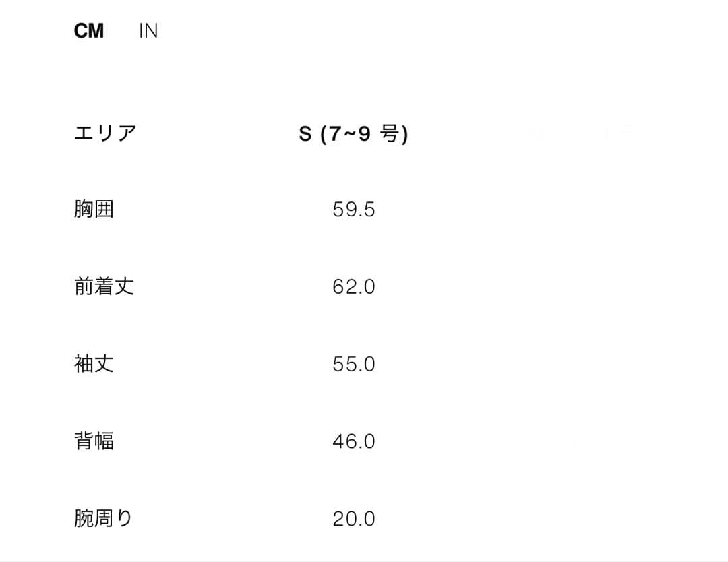Select the 55.0 sleeve length value
Image resolution: width=728 pixels, height=562 pixels.
point(354,364)
